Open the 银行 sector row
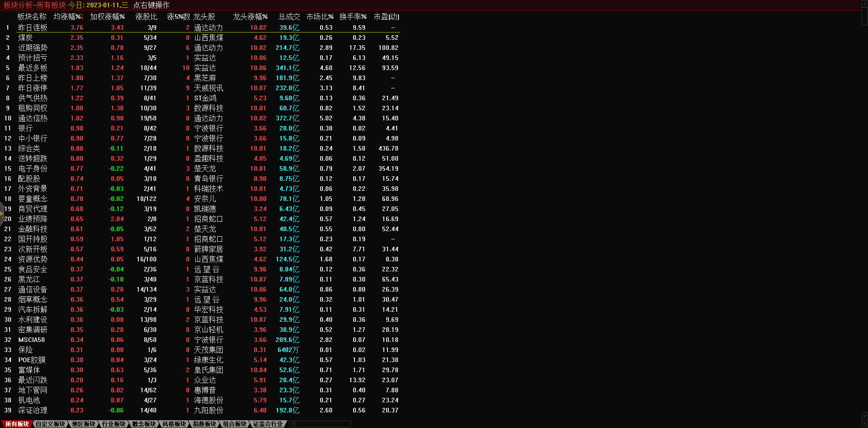This screenshot has width=868, height=428. click(x=26, y=128)
